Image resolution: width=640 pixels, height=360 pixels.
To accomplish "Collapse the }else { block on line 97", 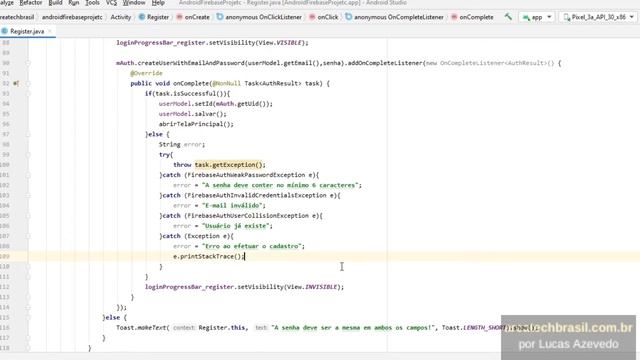I will [x=28, y=134].
